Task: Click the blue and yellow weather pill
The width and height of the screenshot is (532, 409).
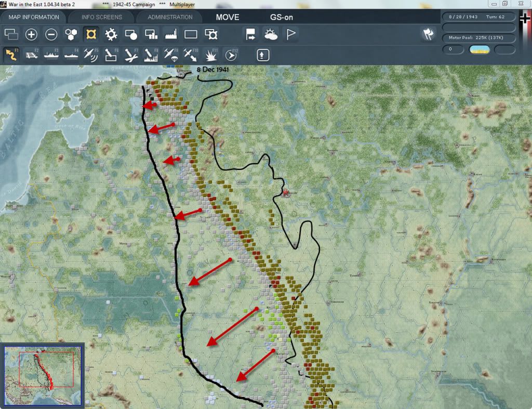Action: [479, 49]
